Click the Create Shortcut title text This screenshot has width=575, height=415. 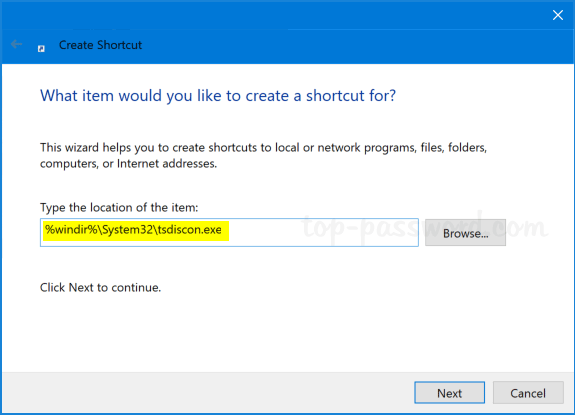pos(100,45)
